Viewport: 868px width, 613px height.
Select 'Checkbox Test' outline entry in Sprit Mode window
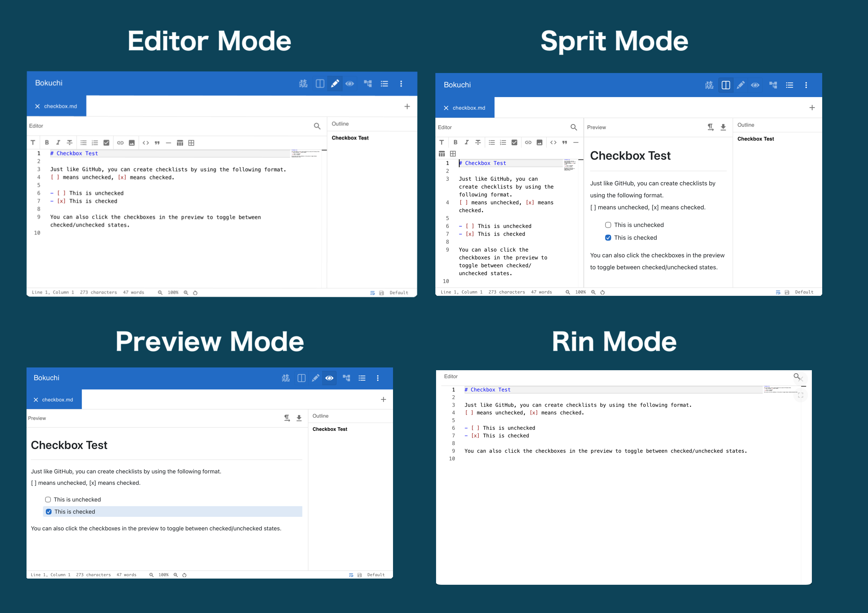pyautogui.click(x=755, y=139)
